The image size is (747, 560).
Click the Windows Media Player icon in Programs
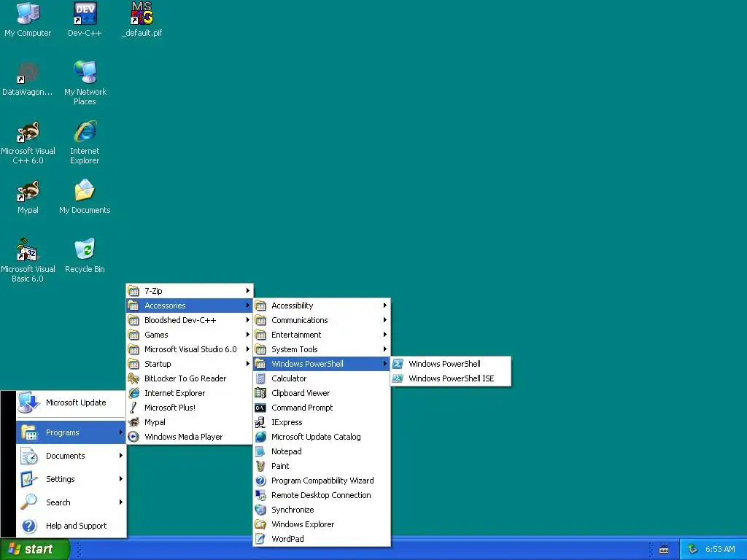click(134, 437)
